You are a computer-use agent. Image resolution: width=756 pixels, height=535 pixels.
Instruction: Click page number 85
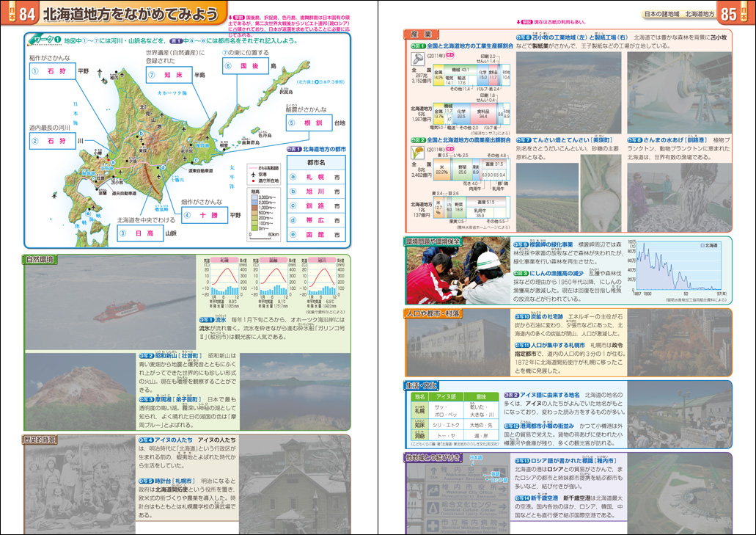(729, 14)
